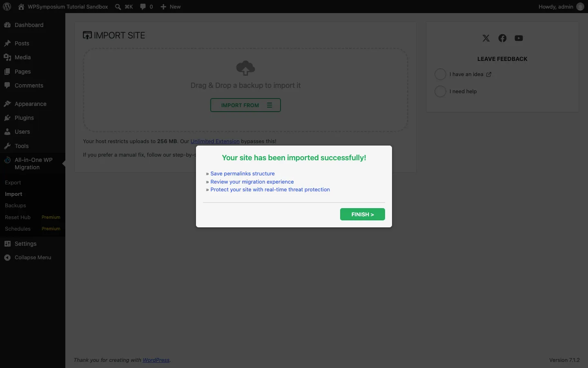Open the Facebook social icon

click(x=502, y=38)
